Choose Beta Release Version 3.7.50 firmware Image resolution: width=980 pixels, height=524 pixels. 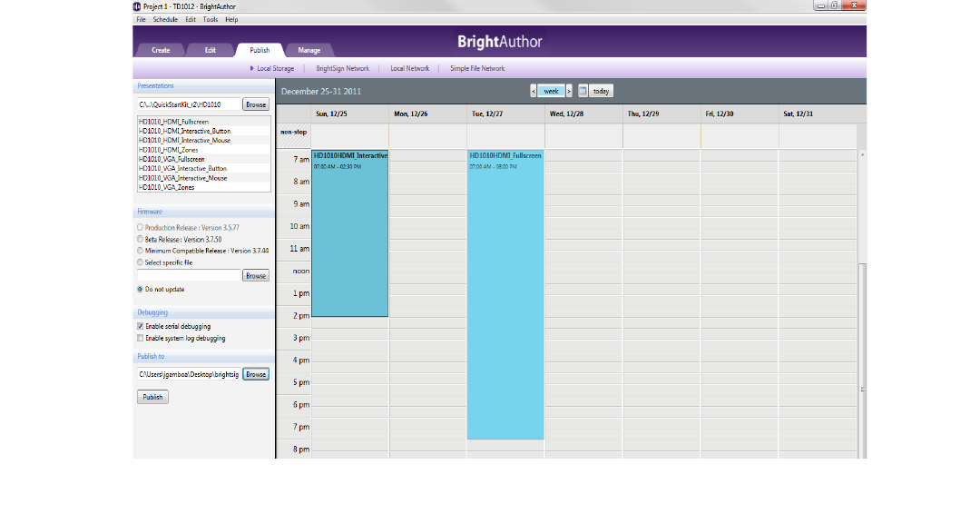tap(140, 239)
